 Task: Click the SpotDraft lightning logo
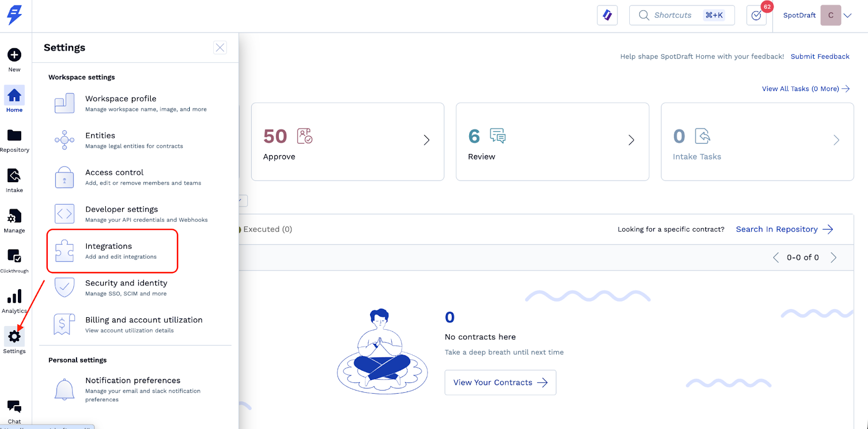pos(15,15)
